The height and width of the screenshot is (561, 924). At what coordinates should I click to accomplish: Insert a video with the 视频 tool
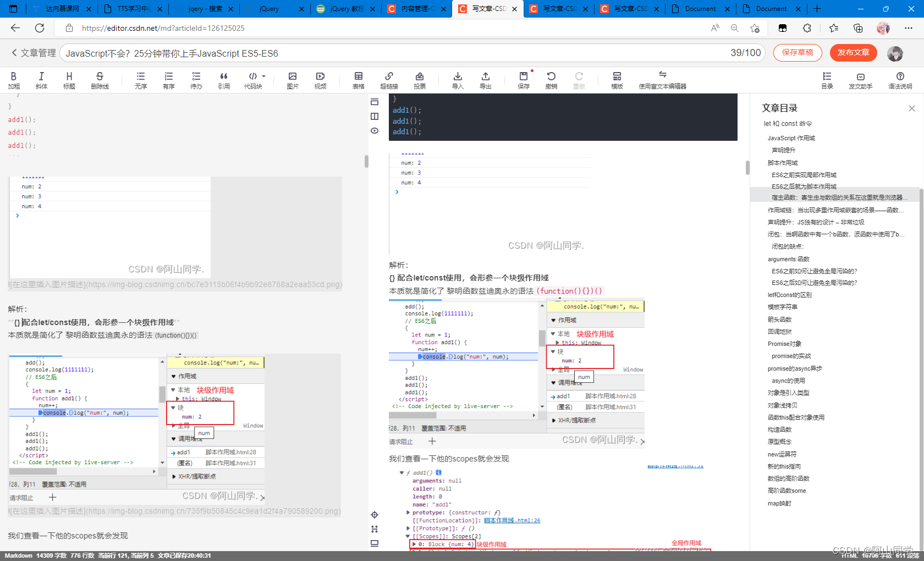[320, 80]
